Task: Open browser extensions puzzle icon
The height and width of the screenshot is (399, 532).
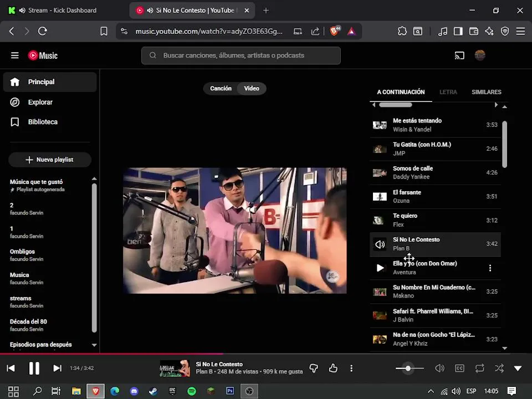Action: tap(402, 31)
